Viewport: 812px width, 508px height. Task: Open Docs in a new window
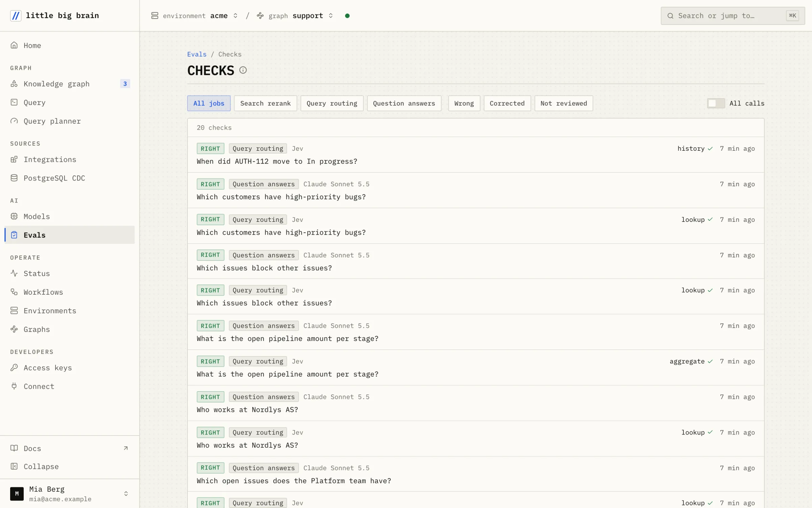(x=69, y=448)
